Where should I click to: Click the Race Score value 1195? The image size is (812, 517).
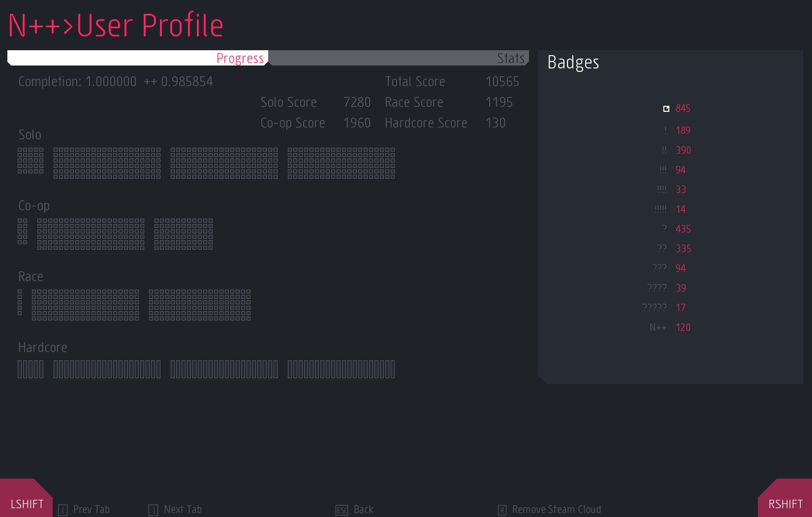click(499, 102)
